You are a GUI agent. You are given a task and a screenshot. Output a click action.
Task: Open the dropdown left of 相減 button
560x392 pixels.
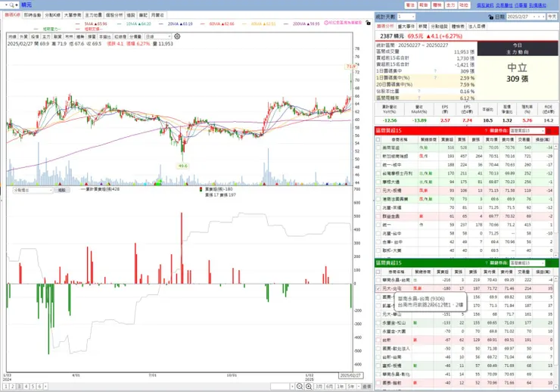point(33,190)
